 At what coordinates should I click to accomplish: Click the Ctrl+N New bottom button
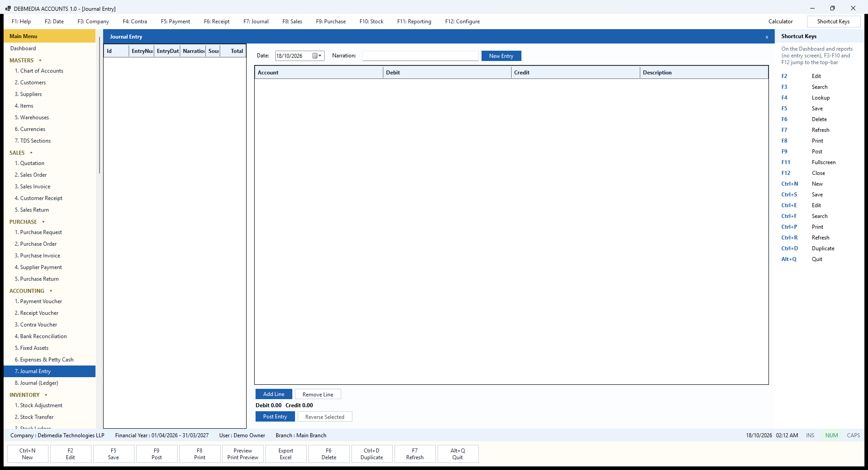[27, 454]
